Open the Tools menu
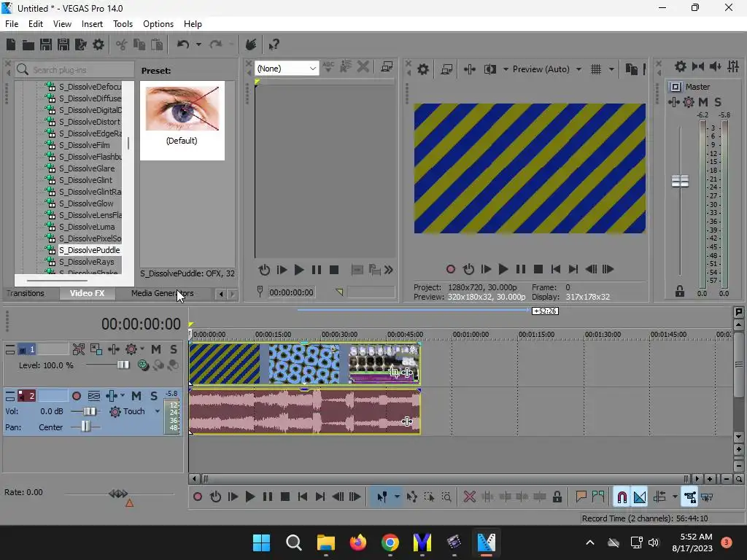The height and width of the screenshot is (560, 747). point(123,24)
